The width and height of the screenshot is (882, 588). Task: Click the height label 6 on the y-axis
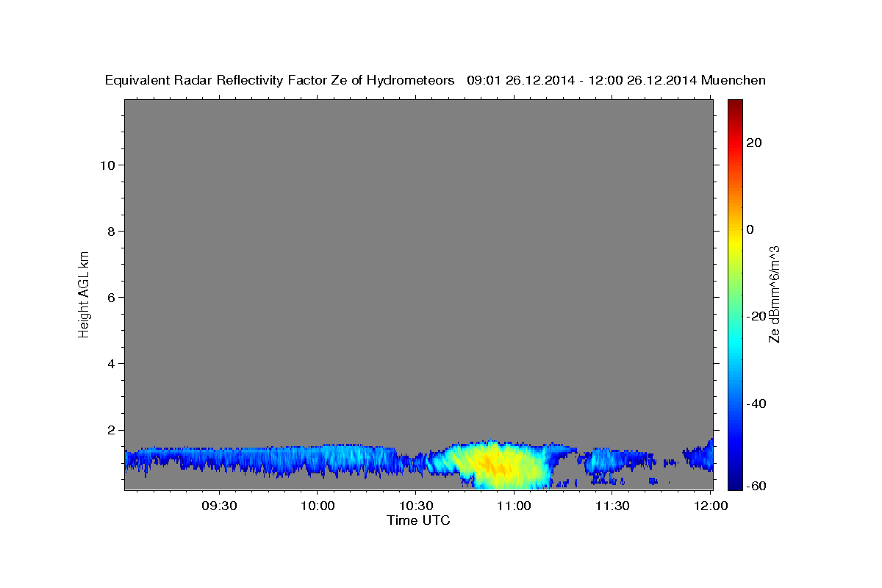point(110,297)
